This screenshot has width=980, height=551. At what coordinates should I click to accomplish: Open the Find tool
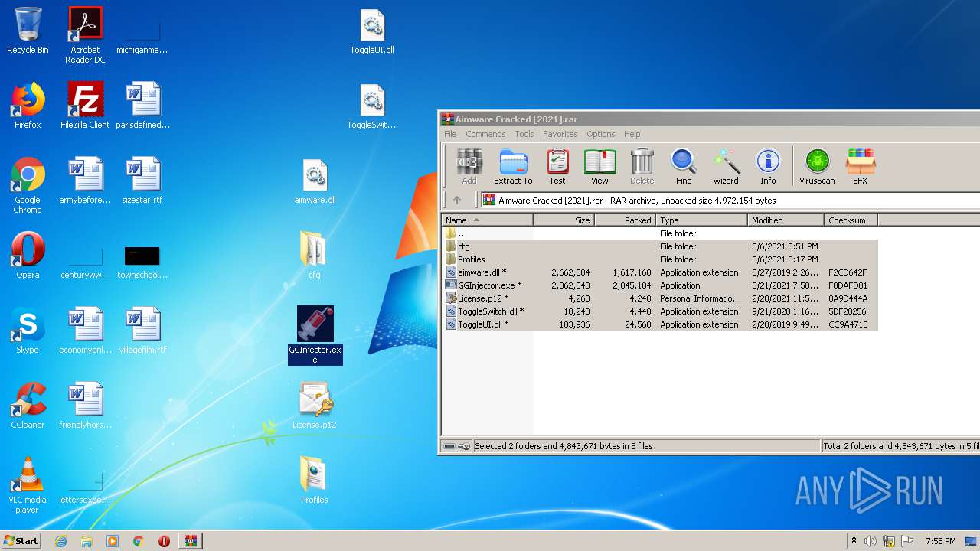[x=684, y=167]
